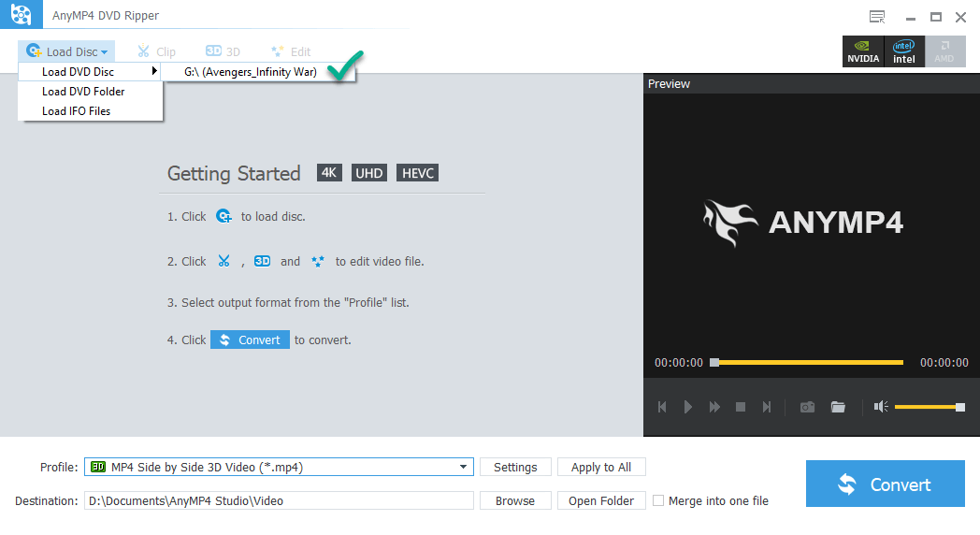980x535 pixels.
Task: Open the feedback menu icon in title bar
Action: click(x=877, y=17)
